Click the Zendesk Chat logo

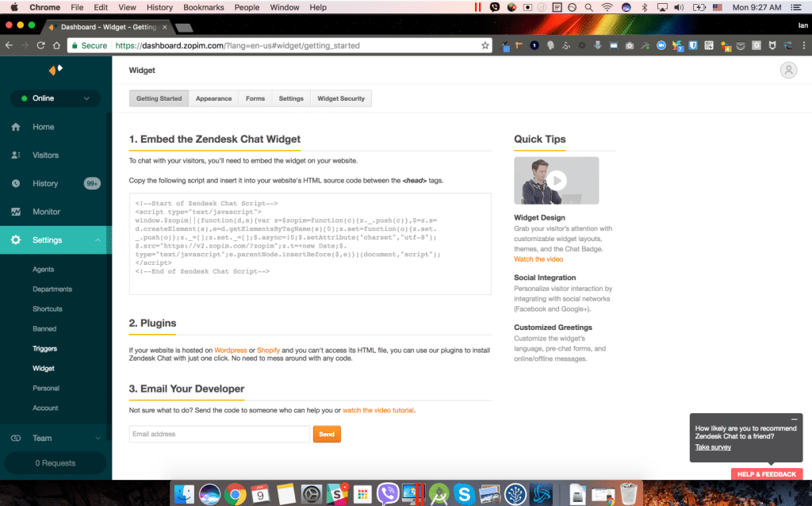(56, 70)
